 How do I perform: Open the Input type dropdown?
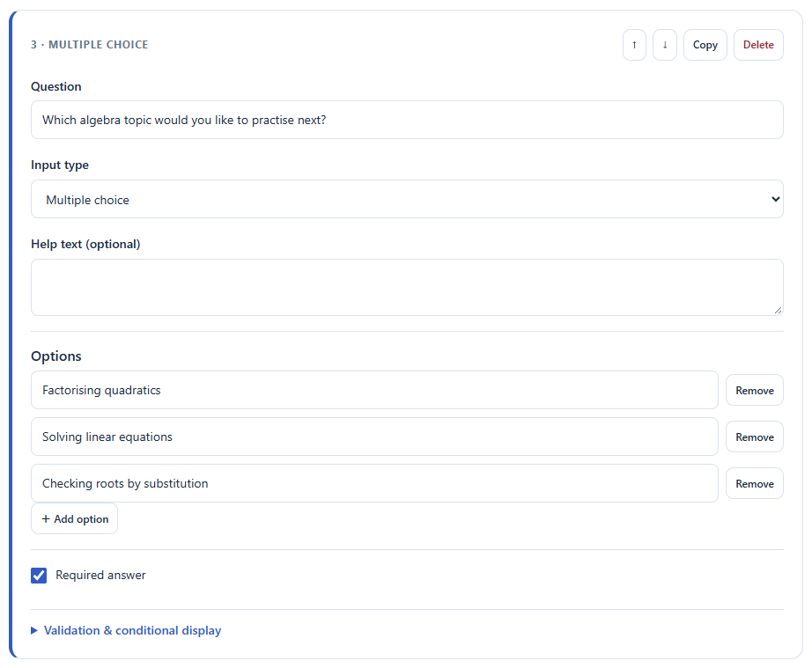point(407,199)
